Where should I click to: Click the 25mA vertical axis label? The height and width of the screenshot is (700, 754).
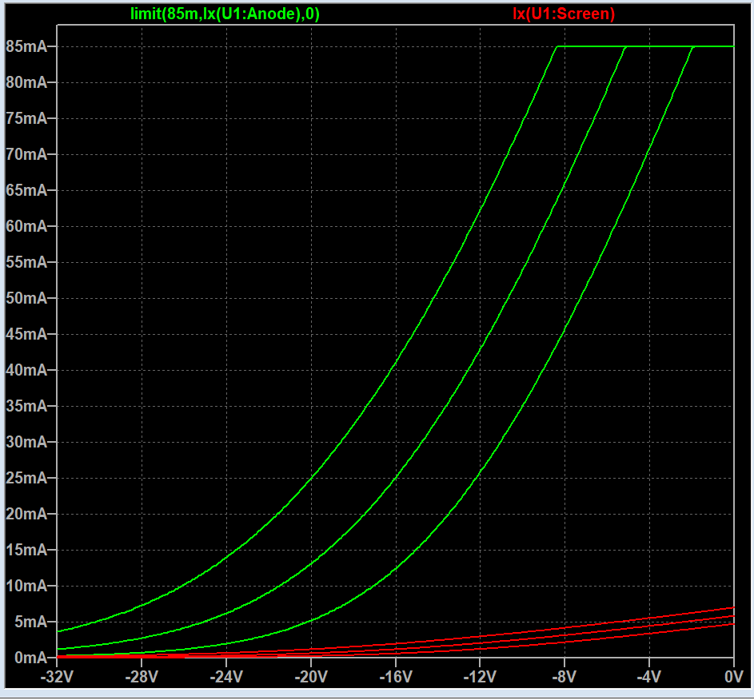click(26, 478)
